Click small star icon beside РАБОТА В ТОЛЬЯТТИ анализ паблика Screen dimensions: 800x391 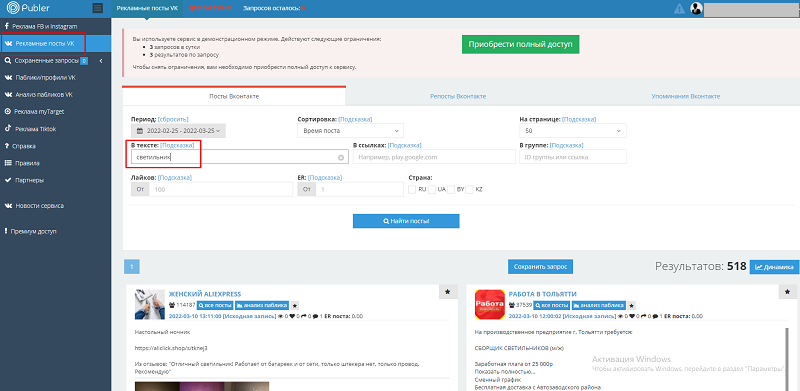(x=632, y=305)
